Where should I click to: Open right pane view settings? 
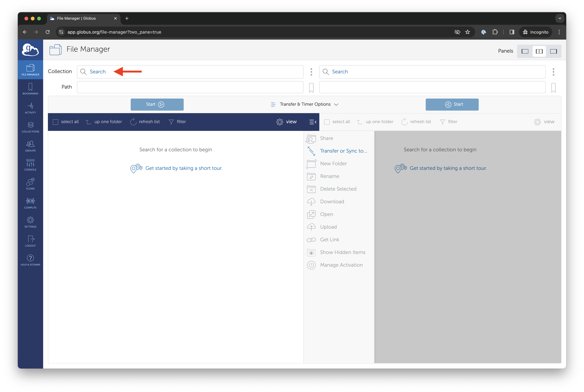click(x=544, y=122)
